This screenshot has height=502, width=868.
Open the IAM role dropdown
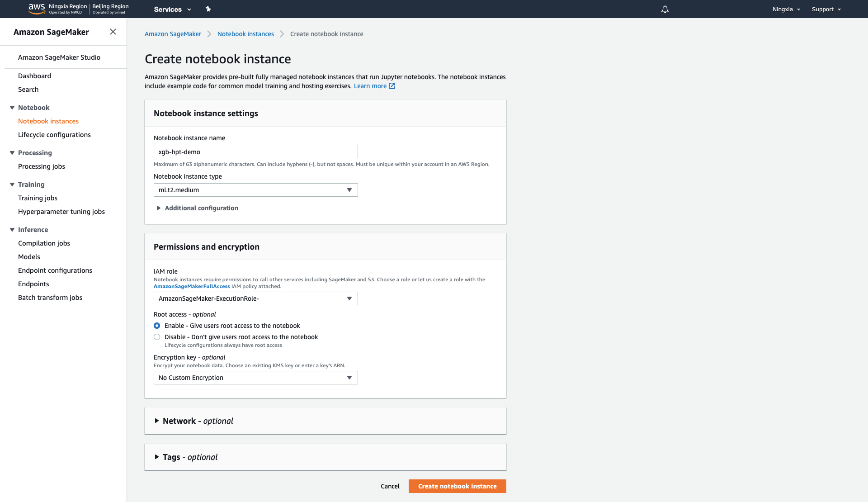256,298
